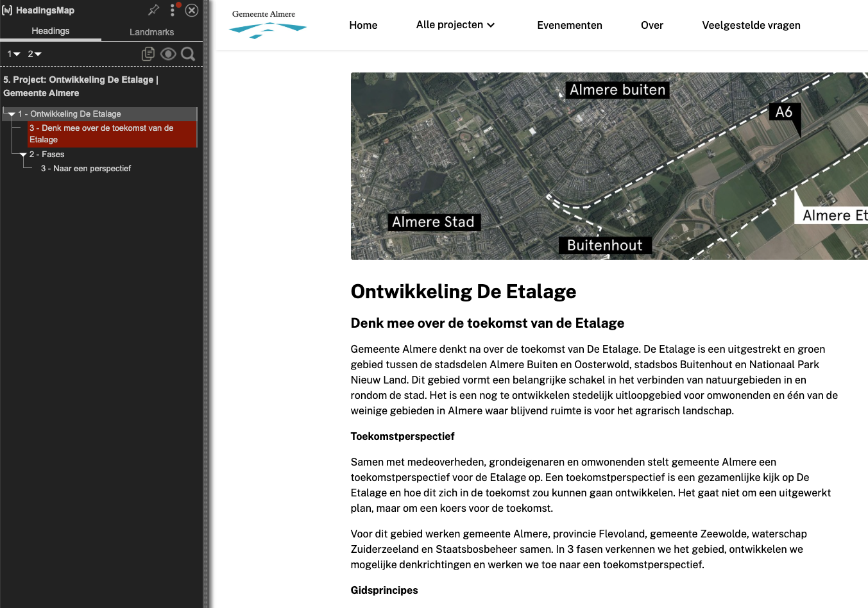
Task: Click the Buitenhout map label
Action: [605, 245]
